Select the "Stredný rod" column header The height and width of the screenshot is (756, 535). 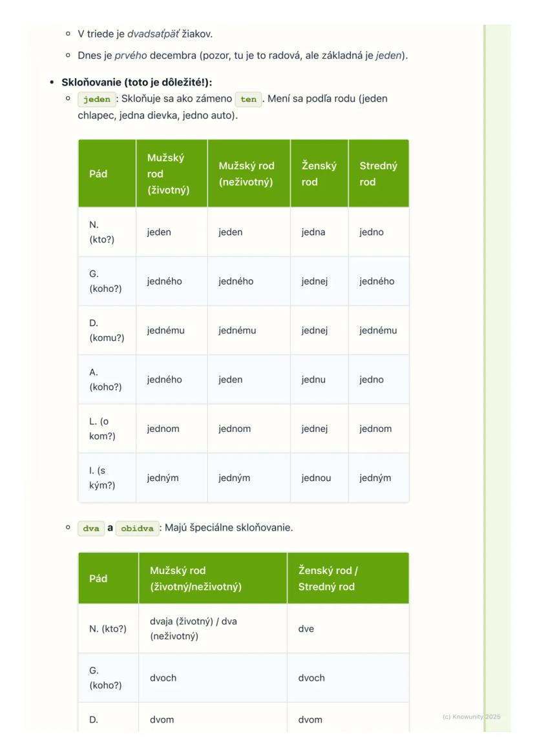(378, 174)
